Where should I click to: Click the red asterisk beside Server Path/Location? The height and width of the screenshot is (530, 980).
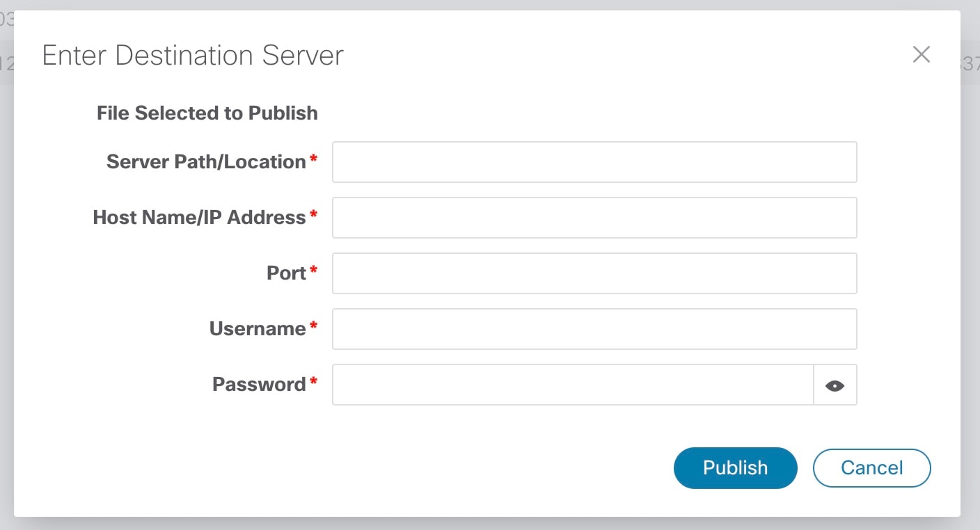click(313, 159)
